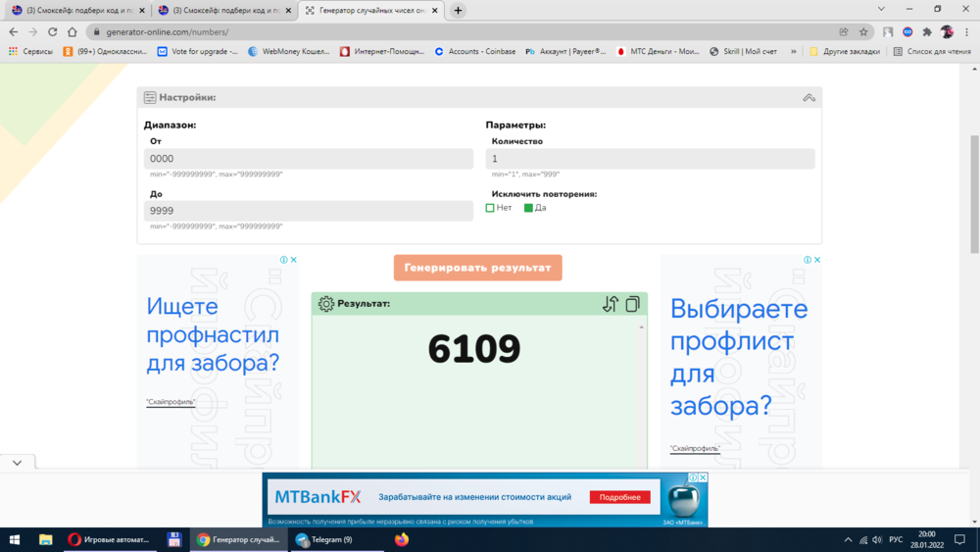Open the Сервисы apps bookmark
The height and width of the screenshot is (552, 980).
(x=30, y=51)
